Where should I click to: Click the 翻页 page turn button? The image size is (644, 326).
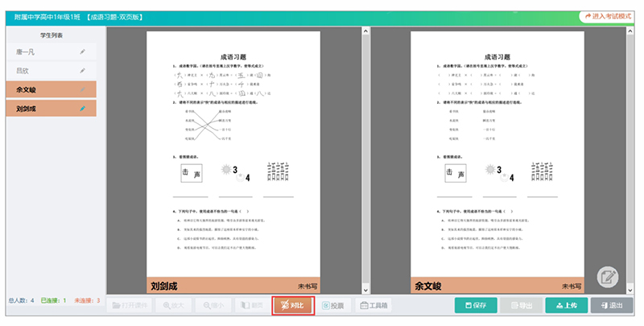click(x=251, y=306)
